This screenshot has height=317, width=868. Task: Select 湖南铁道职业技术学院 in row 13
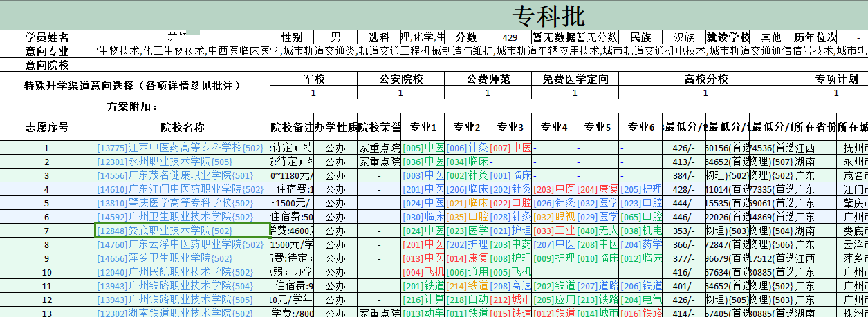183,313
